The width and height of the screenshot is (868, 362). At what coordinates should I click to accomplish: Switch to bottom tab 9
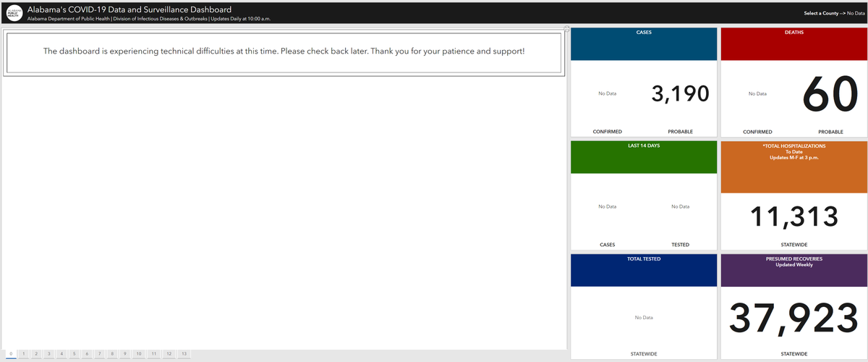click(x=124, y=353)
